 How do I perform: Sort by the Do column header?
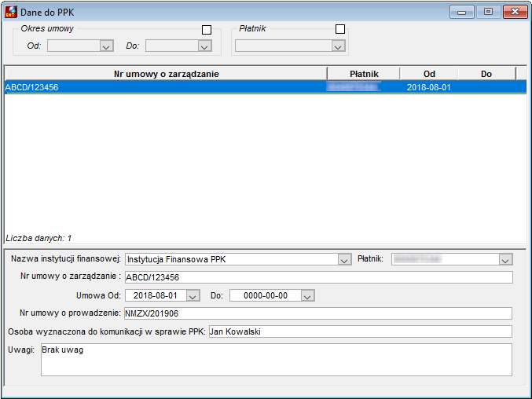pos(486,74)
